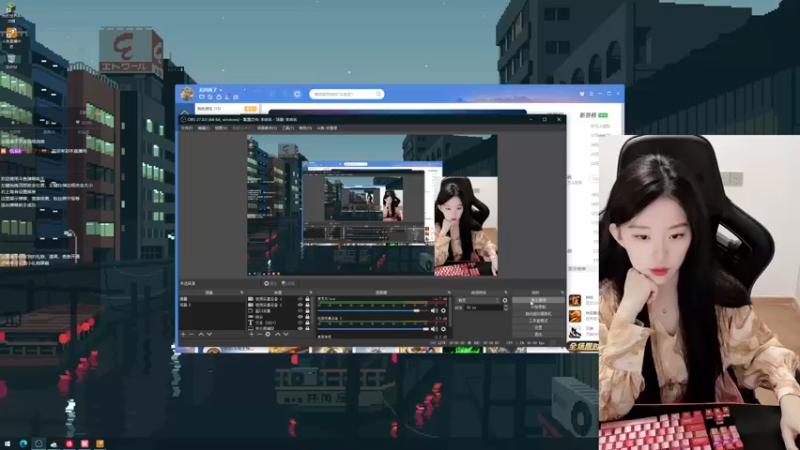Open the orange desktop shortcut icon
Screen dimensions: 800x450
[11, 35]
